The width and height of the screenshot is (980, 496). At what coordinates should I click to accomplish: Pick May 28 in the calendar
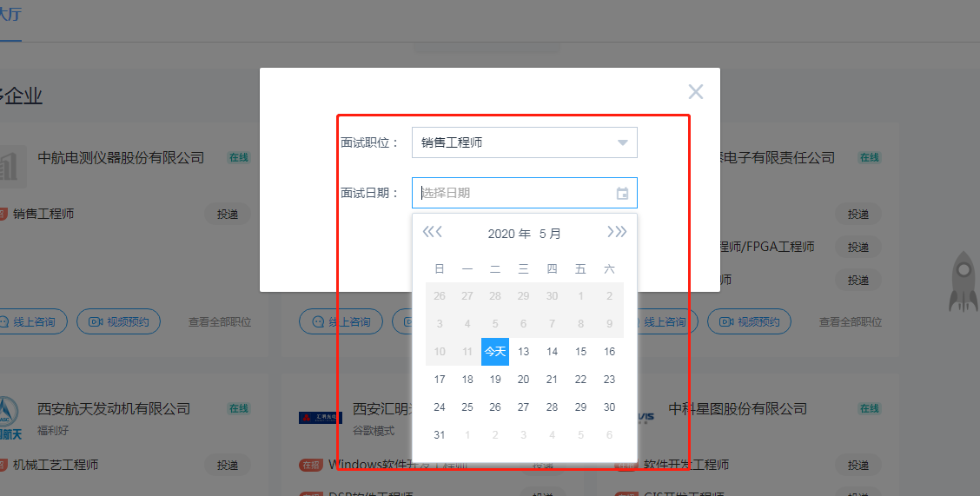(552, 407)
